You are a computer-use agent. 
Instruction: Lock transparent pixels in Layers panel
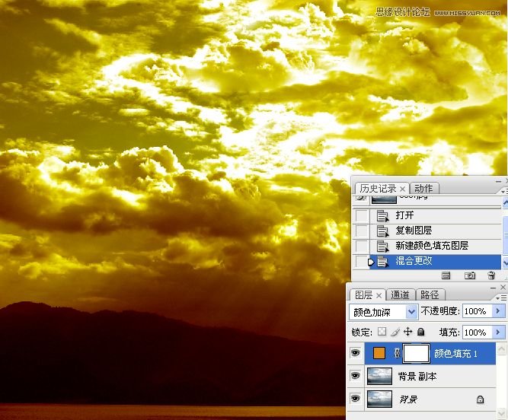coord(382,332)
